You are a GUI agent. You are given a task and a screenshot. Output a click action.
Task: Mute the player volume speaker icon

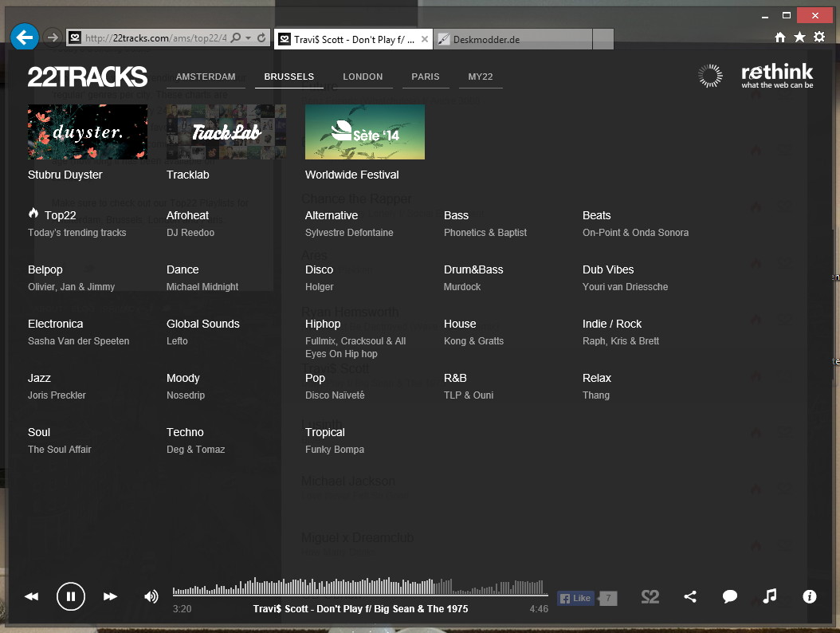click(x=151, y=596)
